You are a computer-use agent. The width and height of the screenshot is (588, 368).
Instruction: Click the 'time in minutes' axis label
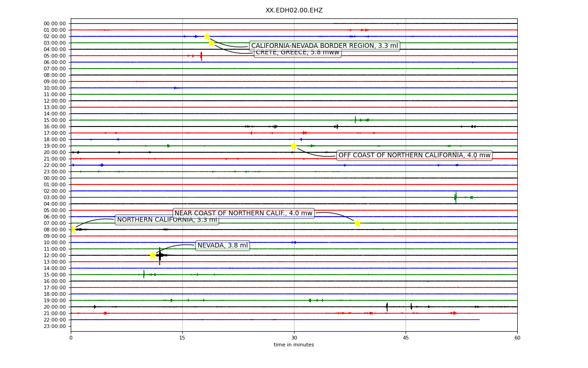(294, 345)
